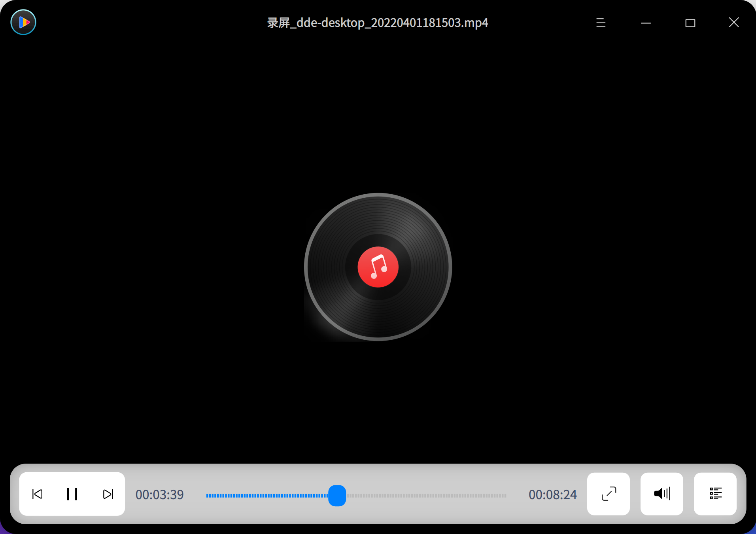Pause the current playback

click(x=72, y=494)
